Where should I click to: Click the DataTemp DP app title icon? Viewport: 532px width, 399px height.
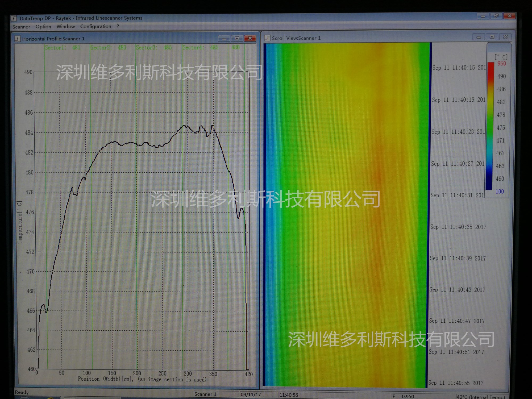(x=13, y=18)
